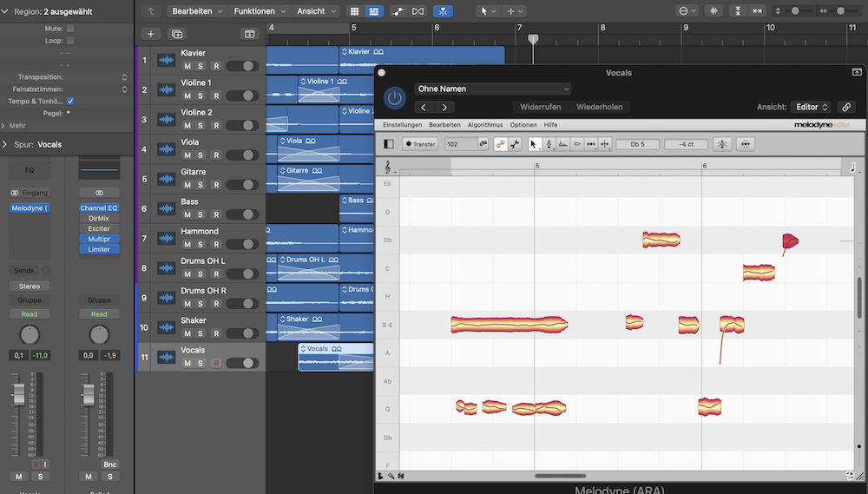Expand the Mehr disclosure triangle
The height and width of the screenshot is (494, 868).
4,125
